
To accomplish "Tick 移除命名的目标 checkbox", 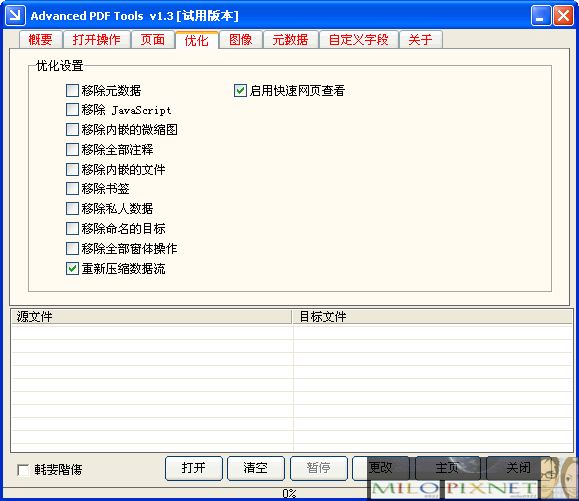I will pyautogui.click(x=72, y=229).
